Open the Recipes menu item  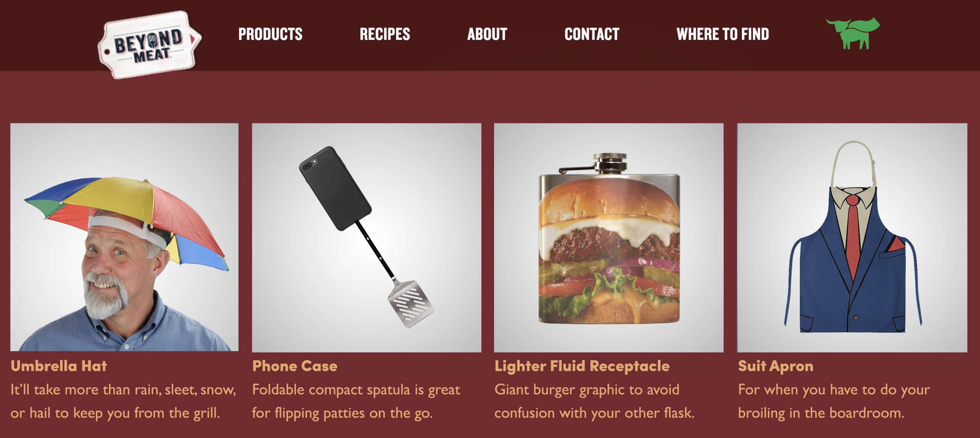tap(385, 34)
